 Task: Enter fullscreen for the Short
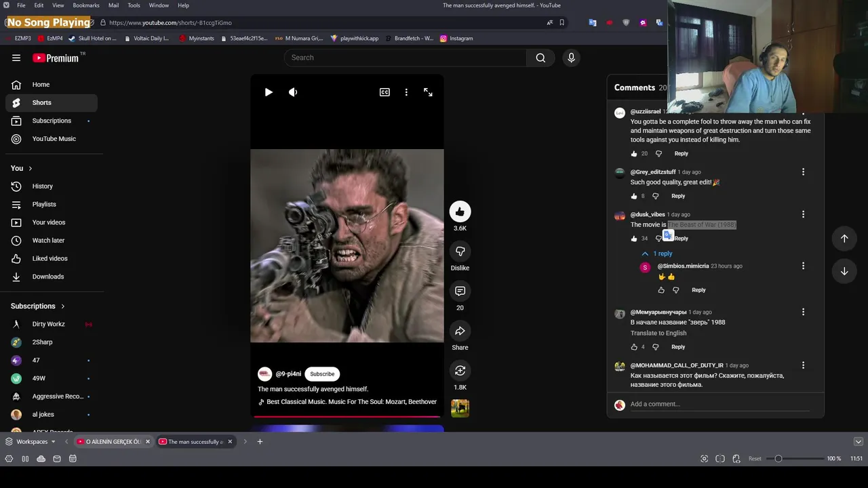point(428,92)
